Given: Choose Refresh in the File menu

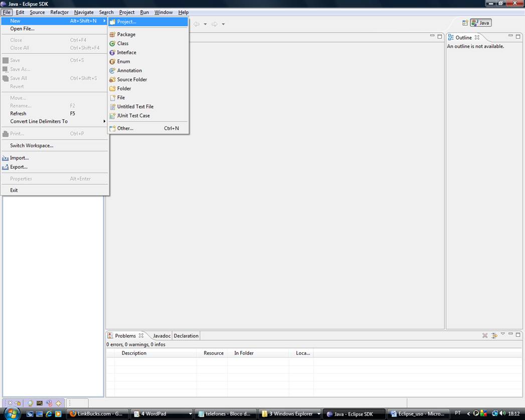Looking at the screenshot, I should click(x=55, y=113).
